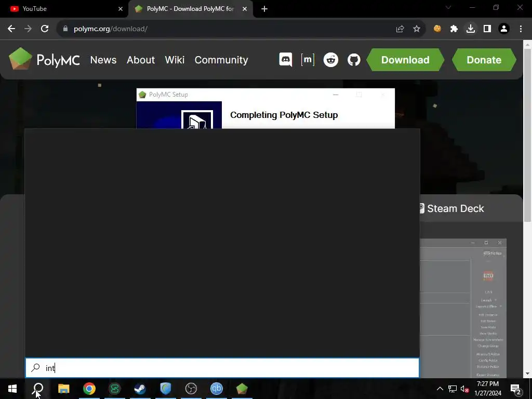The height and width of the screenshot is (399, 532).
Task: Open the Wiki page
Action: coord(175,60)
